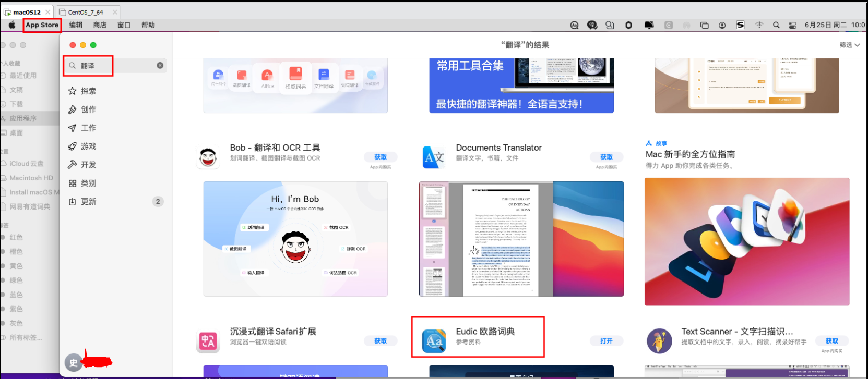This screenshot has width=868, height=379.
Task: Select the 蓝色 tag in Finder sidebar
Action: coord(16,295)
